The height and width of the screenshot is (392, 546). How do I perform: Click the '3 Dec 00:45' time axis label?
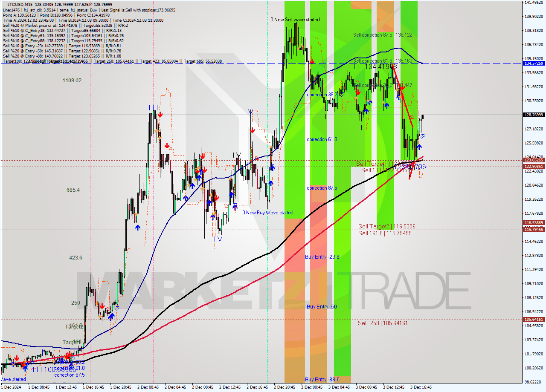click(312, 387)
